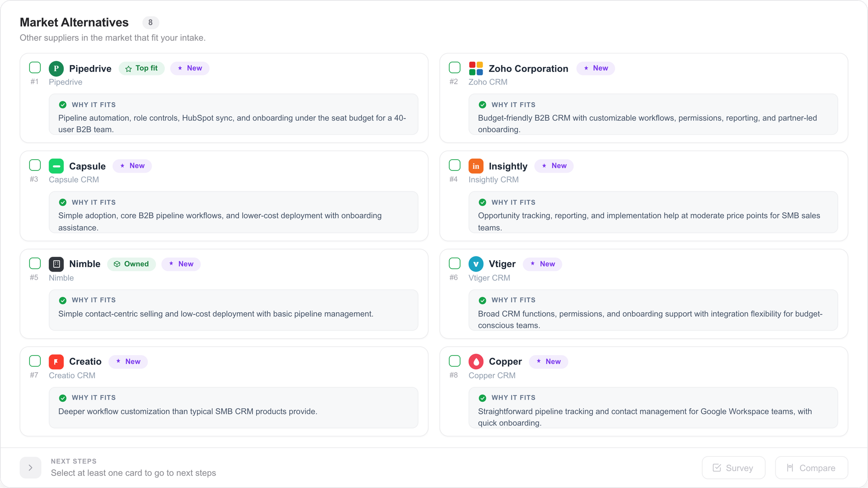Click the Top fit badge on Pipedrive
868x488 pixels.
pos(141,69)
